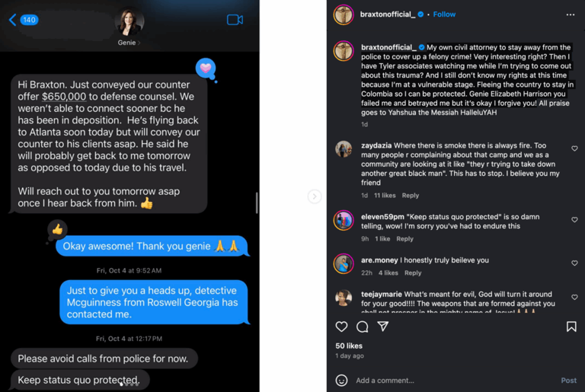Reply to zaydazia's comment
Screen dimensions: 585x392
point(411,196)
